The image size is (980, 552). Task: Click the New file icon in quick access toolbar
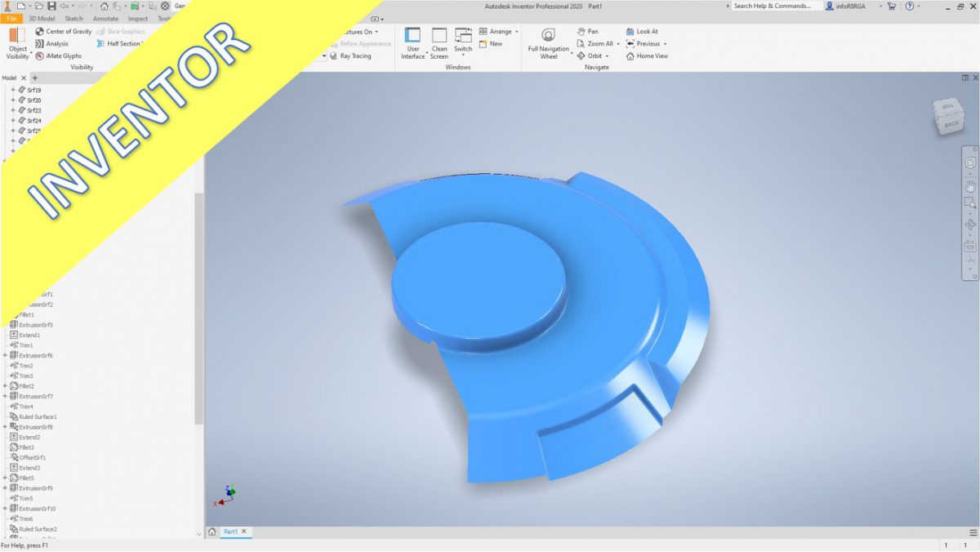click(20, 6)
